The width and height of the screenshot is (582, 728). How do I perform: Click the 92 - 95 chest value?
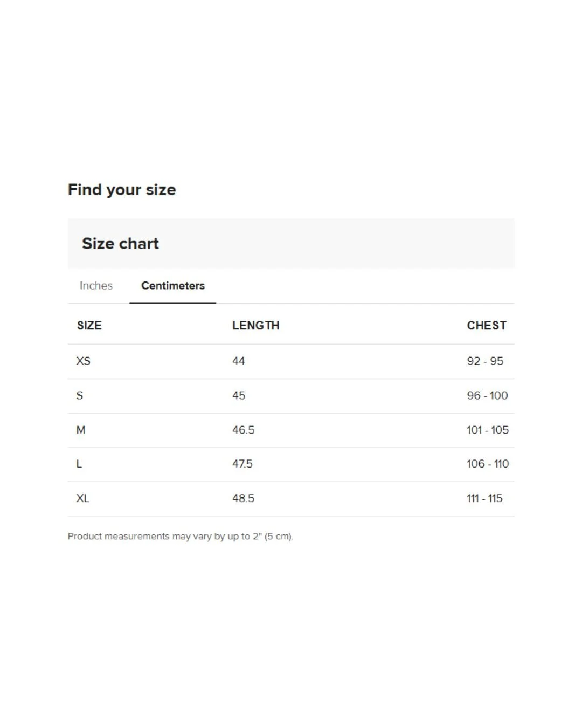(485, 361)
